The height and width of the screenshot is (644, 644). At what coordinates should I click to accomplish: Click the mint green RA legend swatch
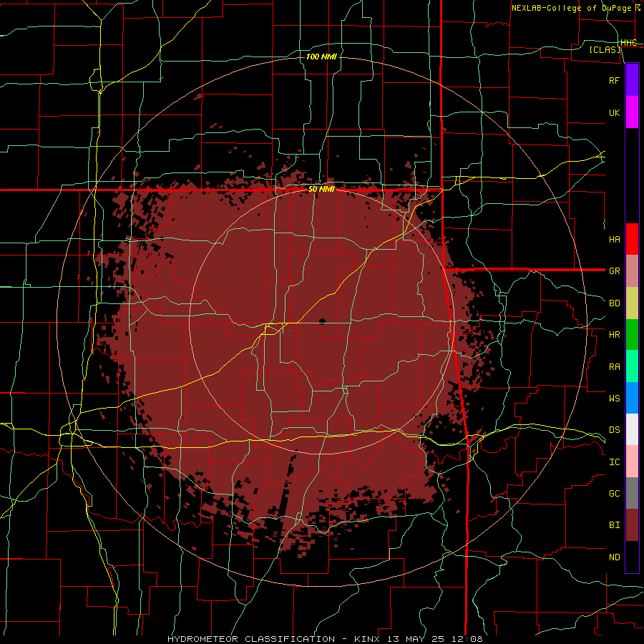632,366
